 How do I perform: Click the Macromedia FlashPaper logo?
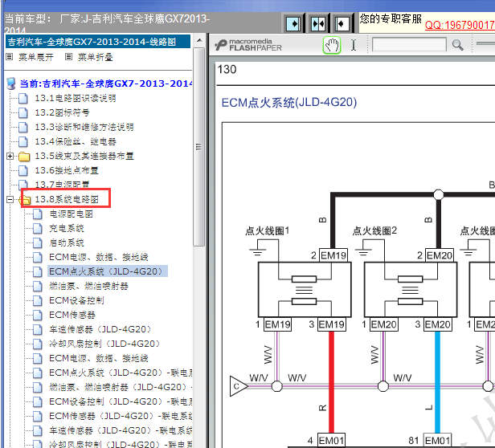pyautogui.click(x=248, y=45)
